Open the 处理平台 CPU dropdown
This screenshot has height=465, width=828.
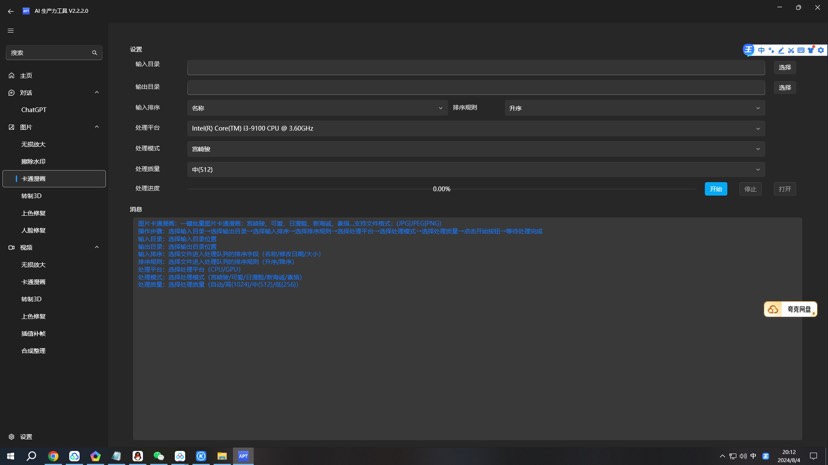475,129
